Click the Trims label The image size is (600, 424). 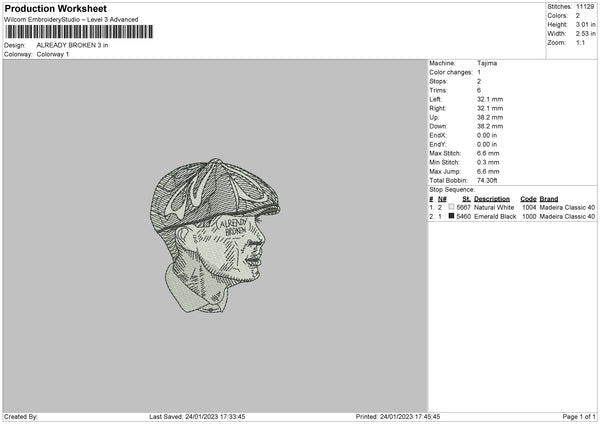[438, 90]
